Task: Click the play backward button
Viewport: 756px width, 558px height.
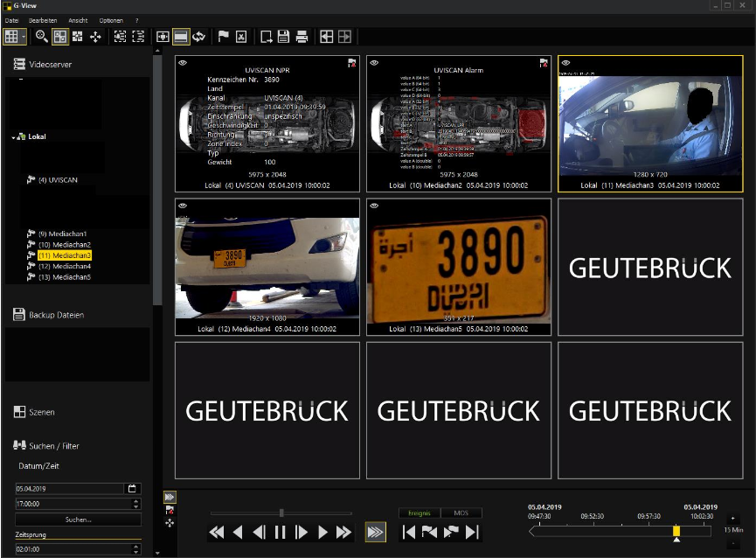Action: tap(238, 533)
